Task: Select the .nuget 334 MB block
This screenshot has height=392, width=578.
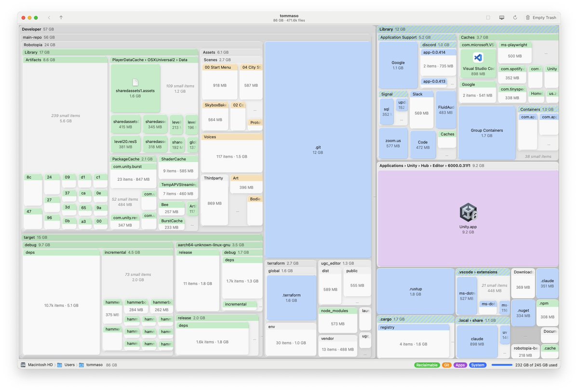Action: pos(523,313)
